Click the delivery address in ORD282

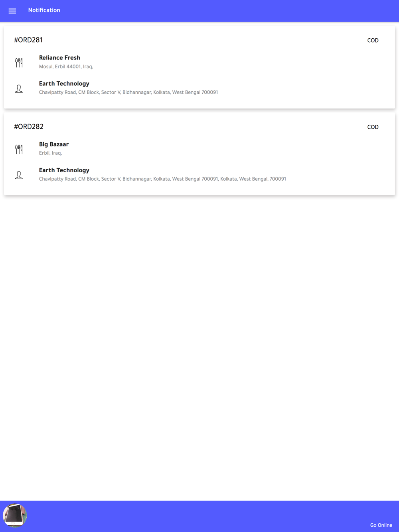[162, 179]
